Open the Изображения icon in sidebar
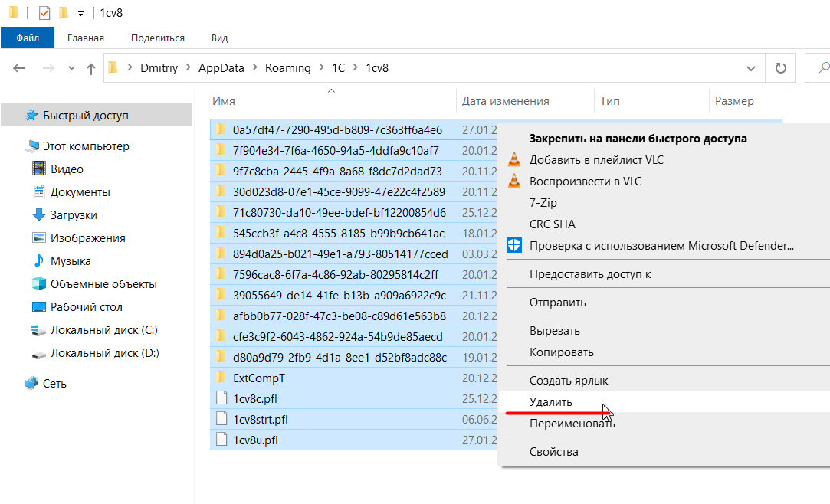This screenshot has height=504, width=830. [x=39, y=237]
